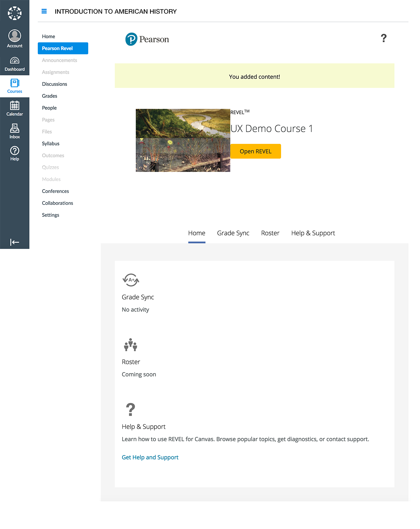Click the Help & Support card heading

pos(143,426)
